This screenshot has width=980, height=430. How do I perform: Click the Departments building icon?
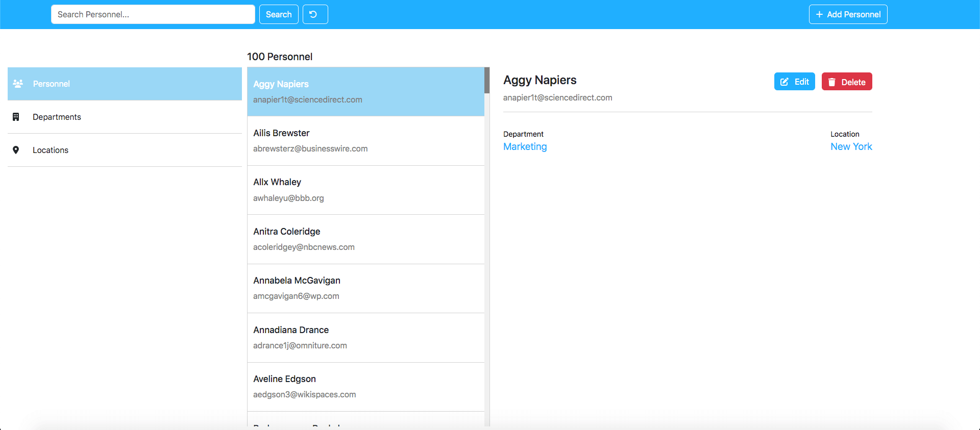[16, 117]
